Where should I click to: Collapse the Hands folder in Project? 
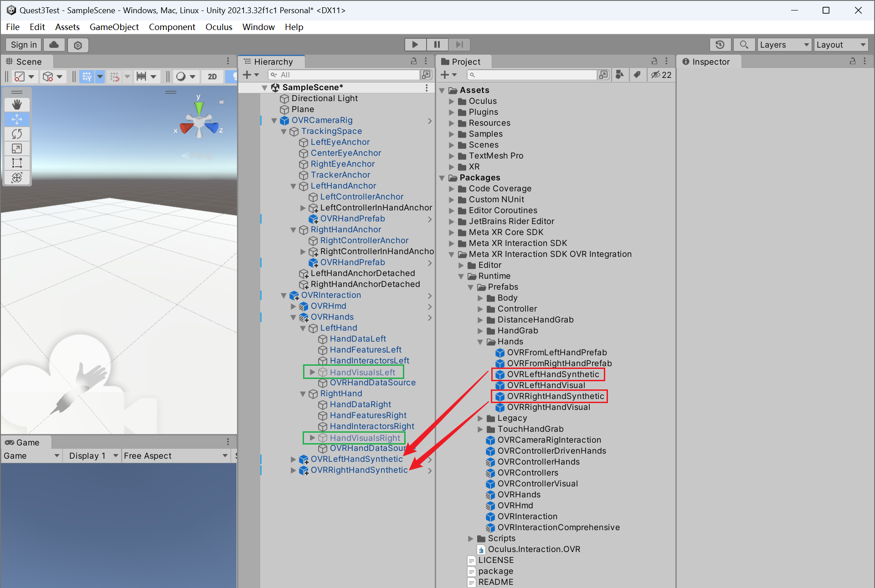coord(480,342)
